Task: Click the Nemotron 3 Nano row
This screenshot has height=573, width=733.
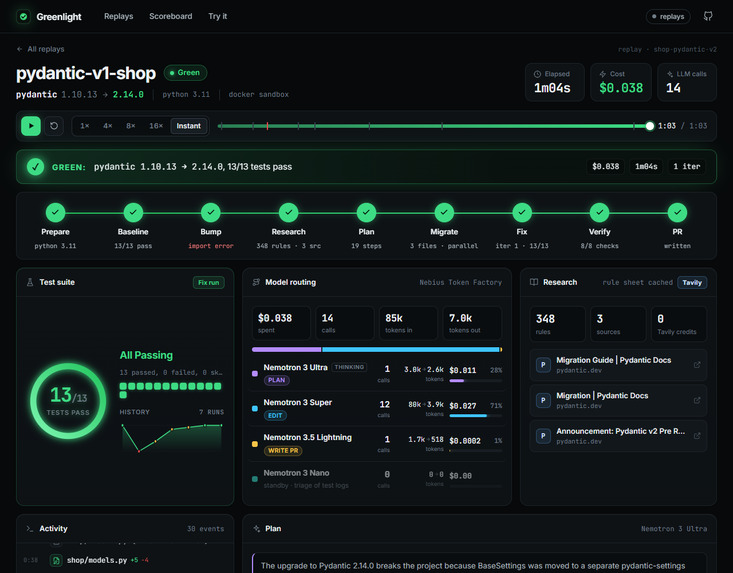Action: [x=377, y=479]
